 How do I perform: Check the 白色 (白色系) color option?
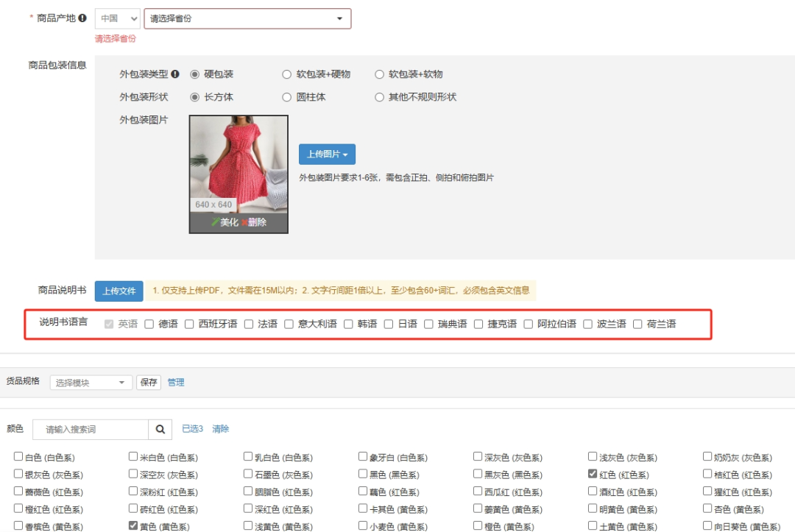(18, 457)
